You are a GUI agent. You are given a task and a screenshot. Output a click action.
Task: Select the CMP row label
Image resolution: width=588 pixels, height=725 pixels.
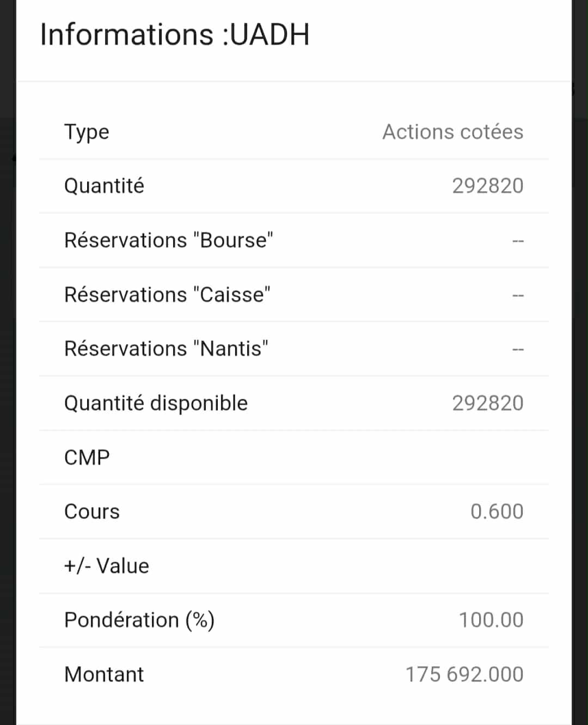click(x=87, y=458)
